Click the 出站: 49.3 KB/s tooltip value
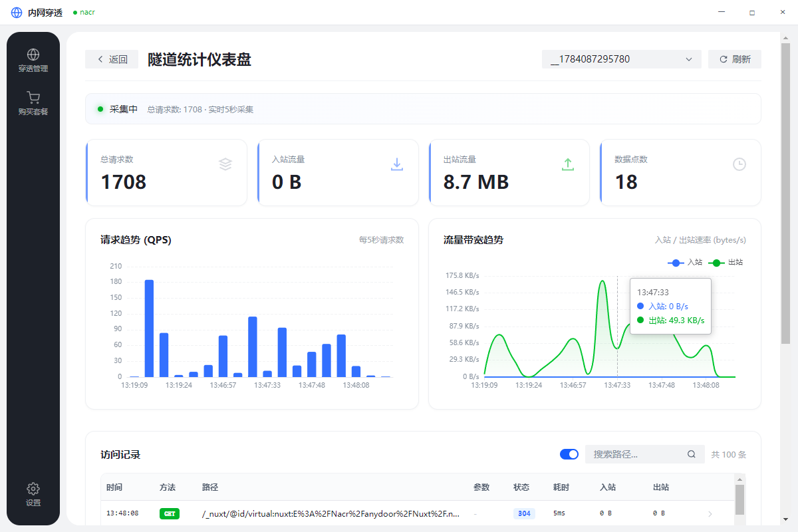Viewport: 798px width, 532px height. click(x=671, y=321)
